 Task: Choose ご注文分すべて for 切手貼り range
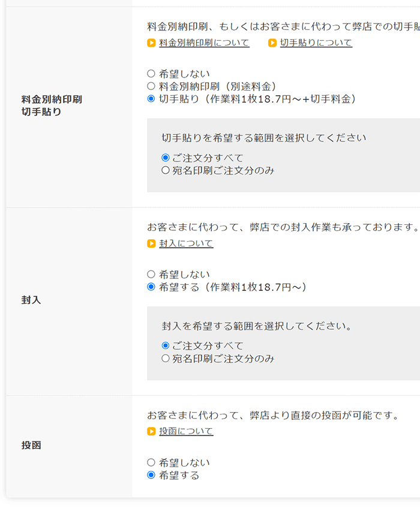166,158
